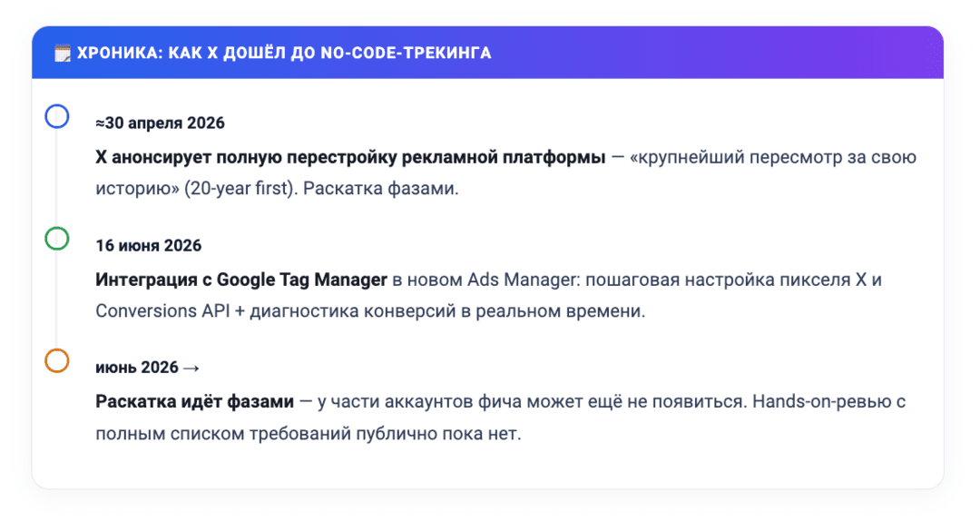Image resolution: width=980 pixels, height=531 pixels.
Task: Click the text диагностика конверсий в реальном времени
Action: click(447, 310)
